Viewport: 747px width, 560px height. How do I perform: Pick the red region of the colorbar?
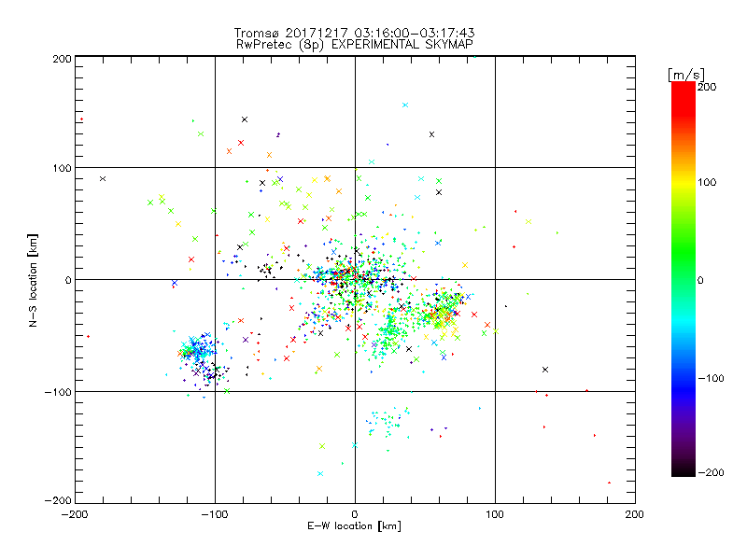click(684, 98)
